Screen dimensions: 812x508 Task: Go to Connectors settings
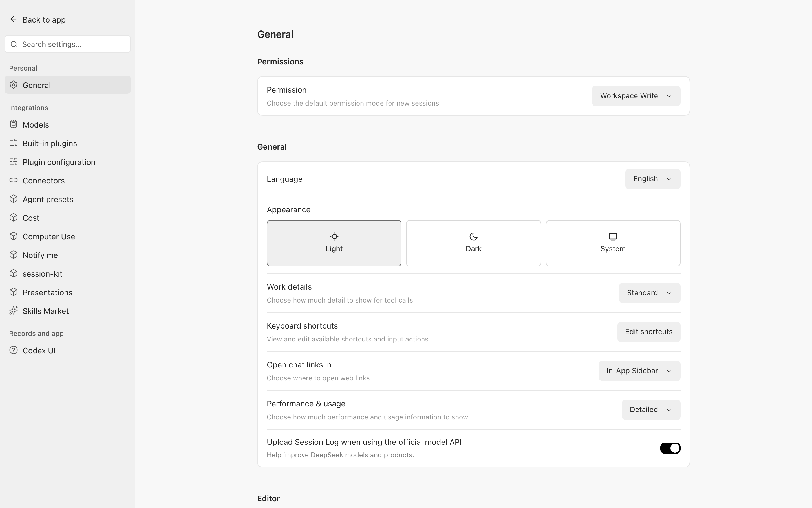tap(67, 180)
